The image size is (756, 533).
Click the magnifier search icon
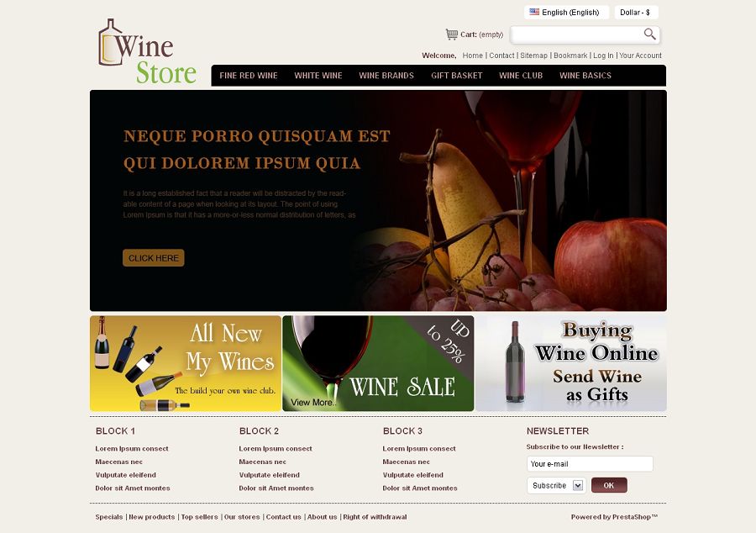pos(649,34)
